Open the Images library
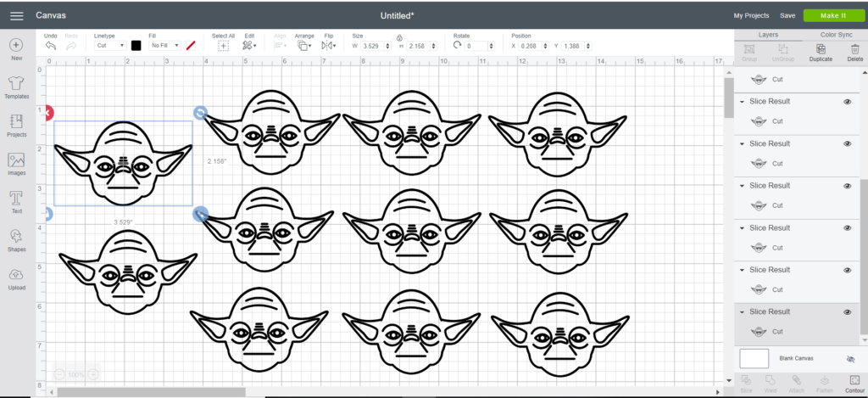This screenshot has height=398, width=868. [16, 164]
